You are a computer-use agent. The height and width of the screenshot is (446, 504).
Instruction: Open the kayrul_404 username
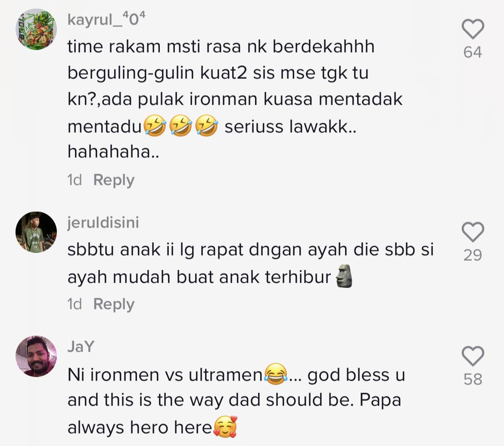pyautogui.click(x=106, y=19)
